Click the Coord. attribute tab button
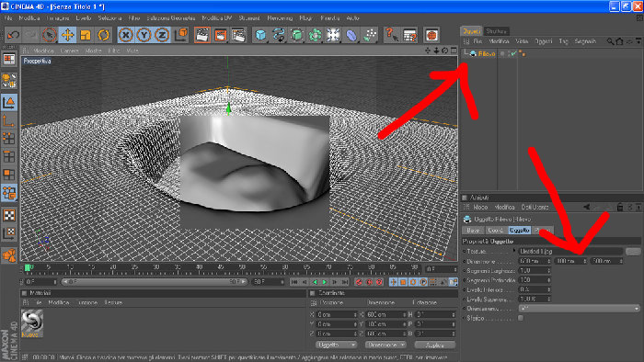Image resolution: width=644 pixels, height=362 pixels. (x=496, y=231)
